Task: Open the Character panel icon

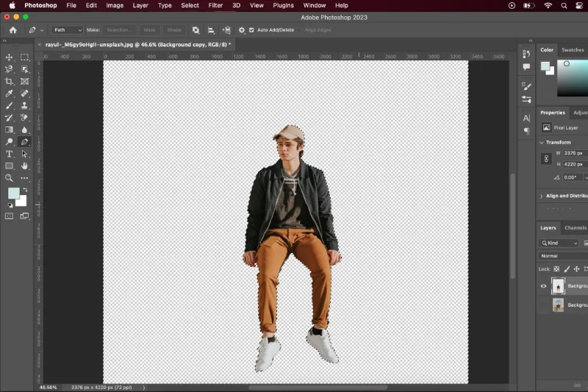Action: click(x=526, y=118)
